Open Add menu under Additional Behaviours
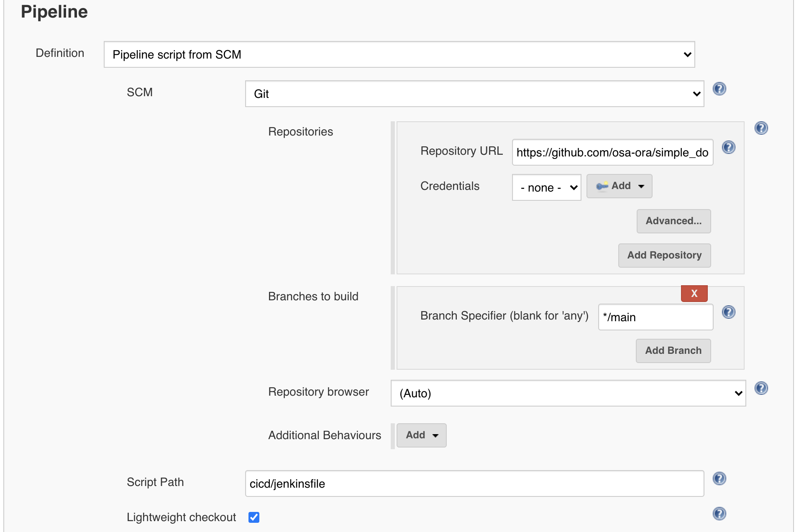 (x=421, y=435)
